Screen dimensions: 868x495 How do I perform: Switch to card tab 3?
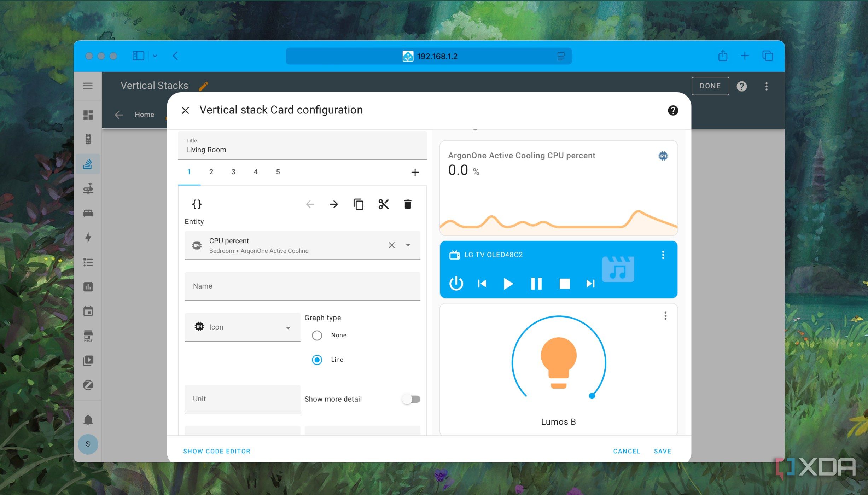tap(233, 172)
